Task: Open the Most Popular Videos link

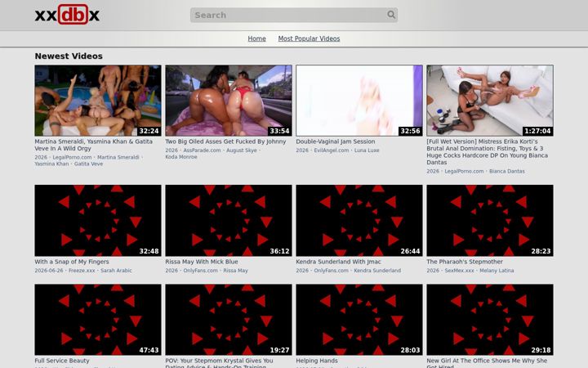Action: [309, 38]
